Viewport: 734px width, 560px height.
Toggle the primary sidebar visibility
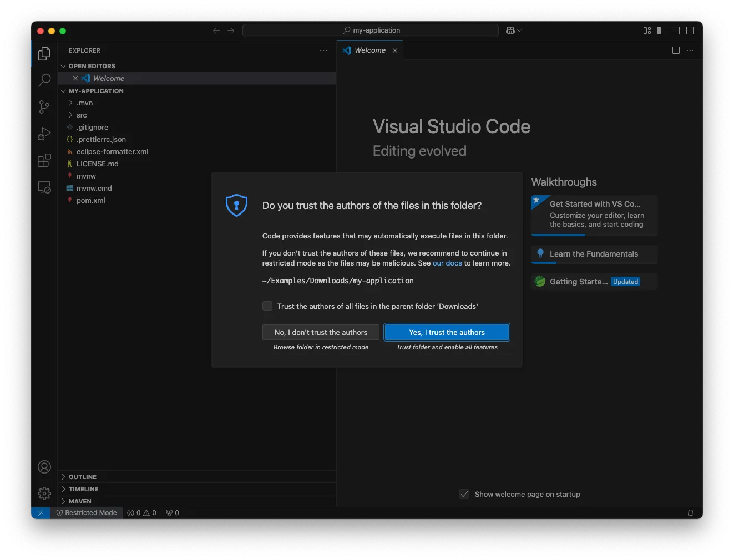click(x=661, y=30)
